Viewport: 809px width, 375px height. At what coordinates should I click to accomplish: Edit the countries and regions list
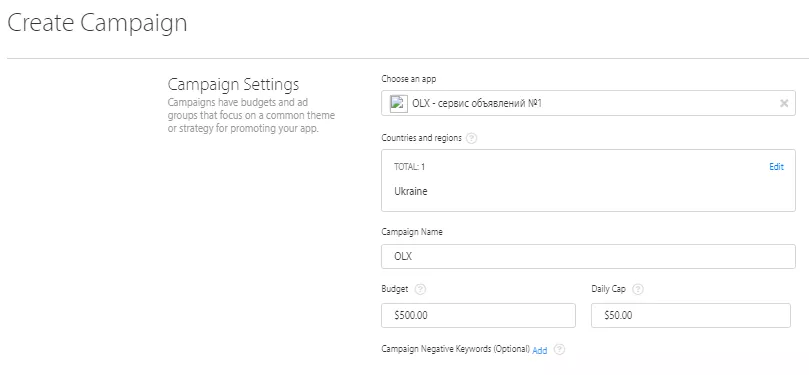776,167
